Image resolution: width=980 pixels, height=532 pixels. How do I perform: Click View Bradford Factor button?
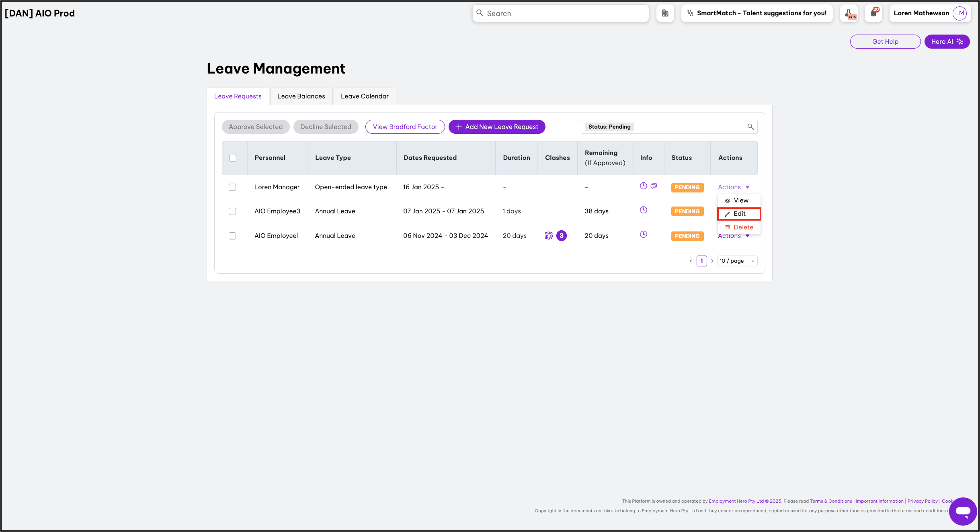[x=405, y=127]
